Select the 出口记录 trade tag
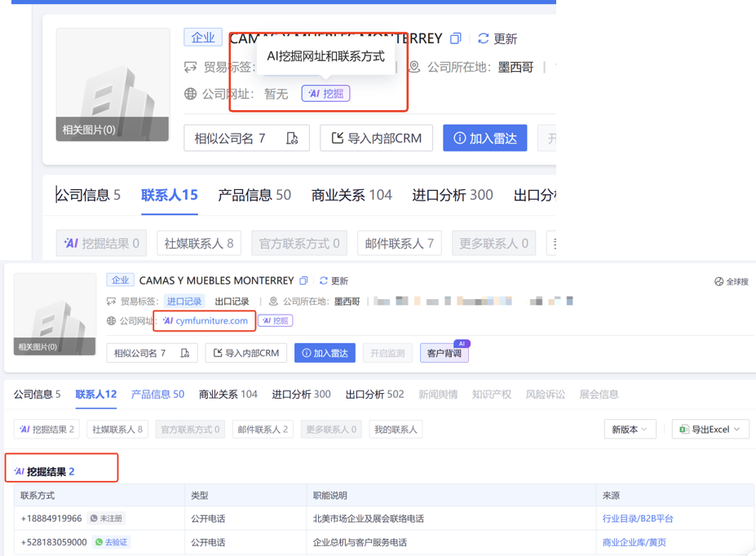 point(232,302)
